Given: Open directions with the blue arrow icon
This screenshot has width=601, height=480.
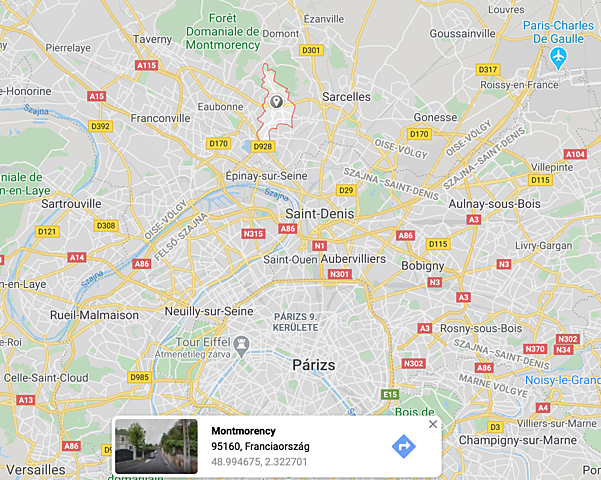Looking at the screenshot, I should point(404,446).
